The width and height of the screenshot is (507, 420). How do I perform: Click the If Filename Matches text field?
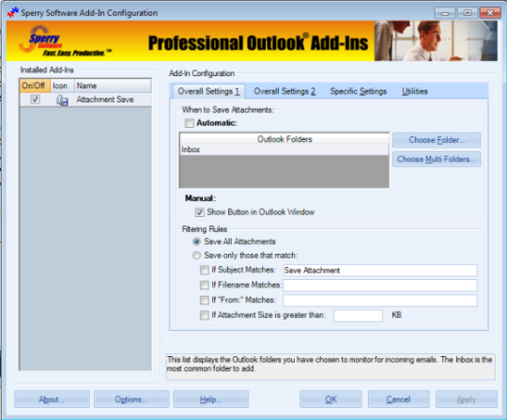380,285
